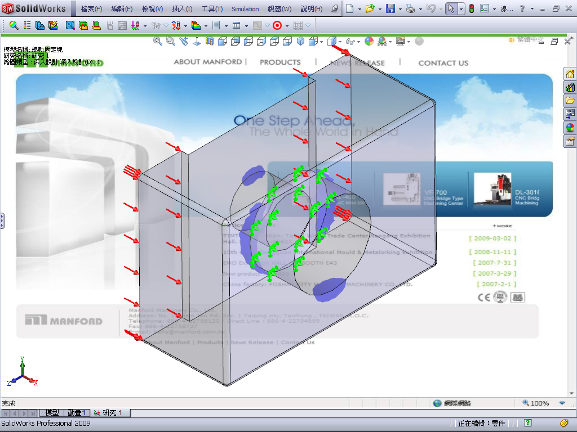Viewport: 577px width, 432px height.
Task: Follow the ABOUT MANFORD link
Action: tap(208, 62)
